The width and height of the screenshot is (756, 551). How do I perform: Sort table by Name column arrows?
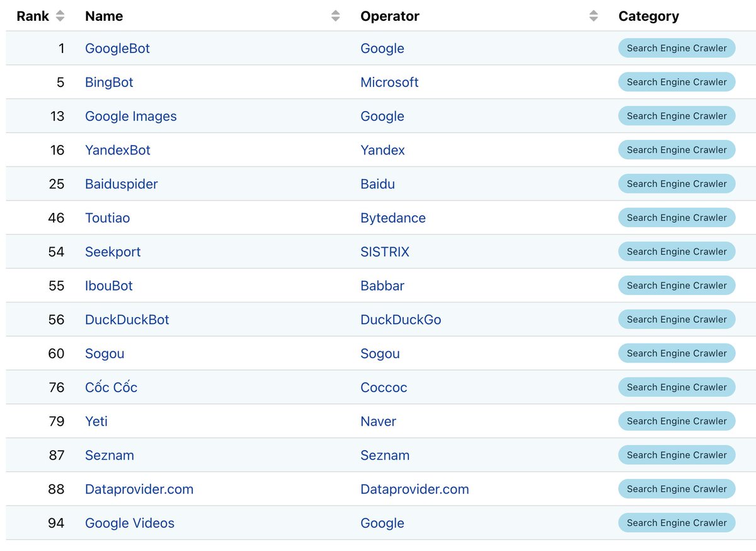tap(336, 16)
